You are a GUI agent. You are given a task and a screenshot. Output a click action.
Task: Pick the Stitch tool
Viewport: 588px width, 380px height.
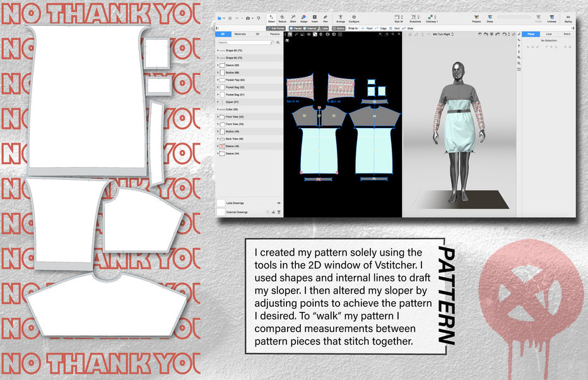(x=293, y=18)
